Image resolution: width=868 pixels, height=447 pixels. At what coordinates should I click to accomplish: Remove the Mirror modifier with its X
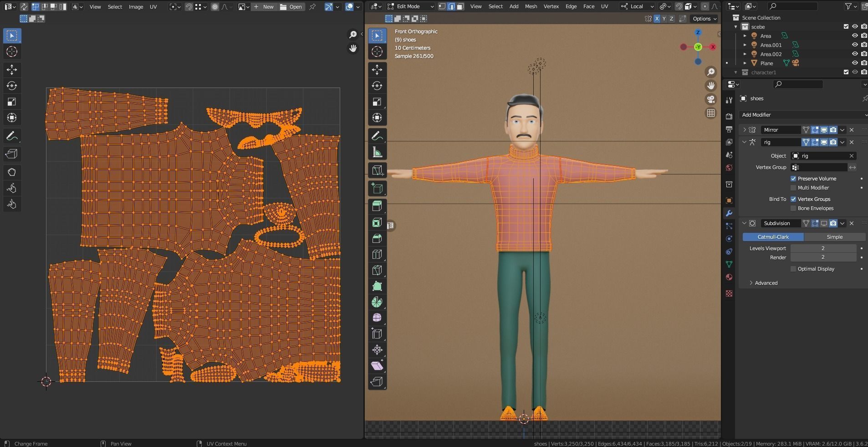click(x=852, y=130)
